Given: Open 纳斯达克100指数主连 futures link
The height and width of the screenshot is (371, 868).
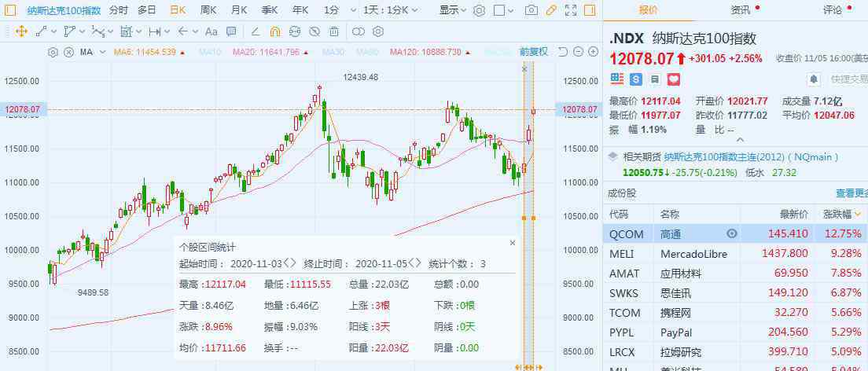Looking at the screenshot, I should [x=751, y=156].
